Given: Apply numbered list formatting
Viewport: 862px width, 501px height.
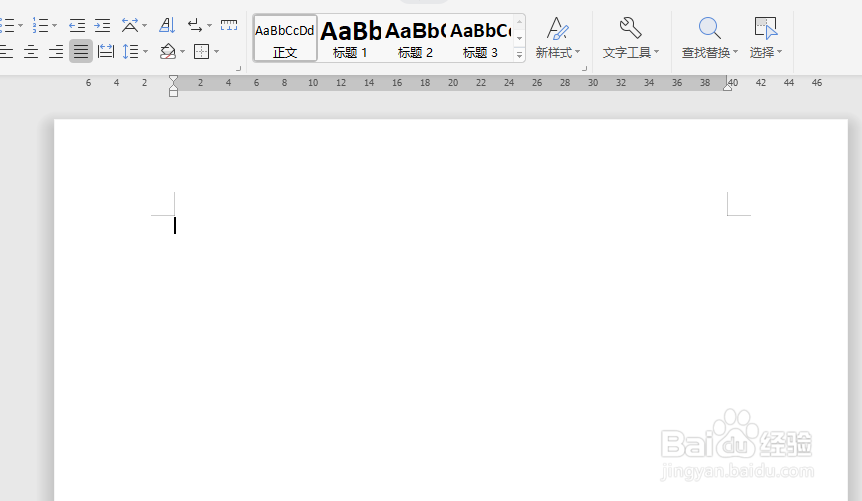Looking at the screenshot, I should pyautogui.click(x=41, y=25).
